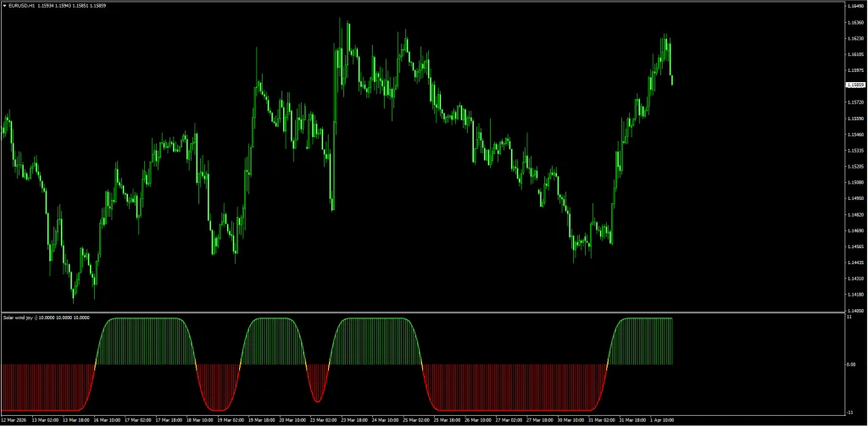868x426 pixels.
Task: Click price scale value 1.14820
Action: (855, 214)
